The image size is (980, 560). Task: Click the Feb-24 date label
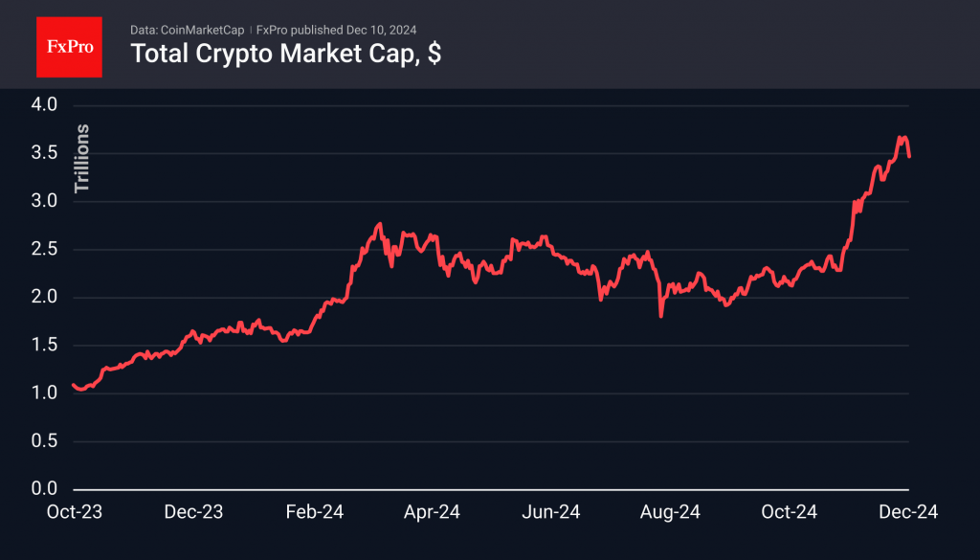pyautogui.click(x=312, y=513)
